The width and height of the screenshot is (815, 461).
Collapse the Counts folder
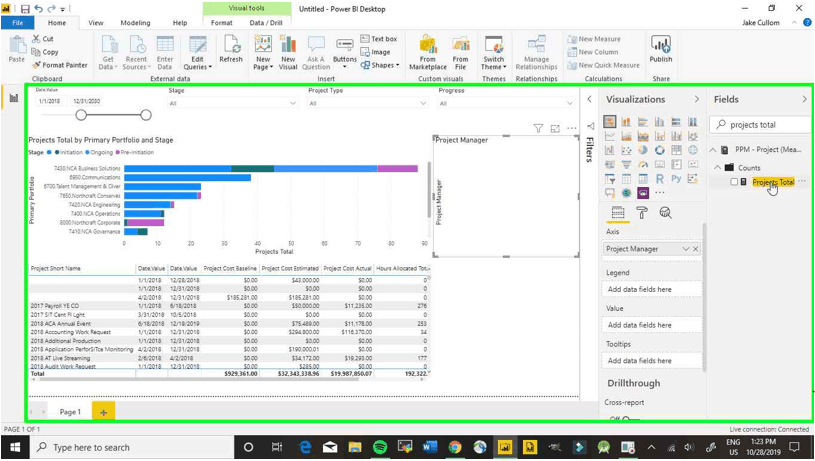click(718, 167)
